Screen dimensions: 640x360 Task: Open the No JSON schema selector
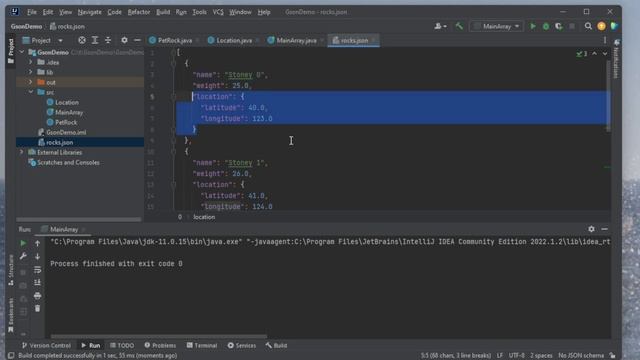coord(581,356)
